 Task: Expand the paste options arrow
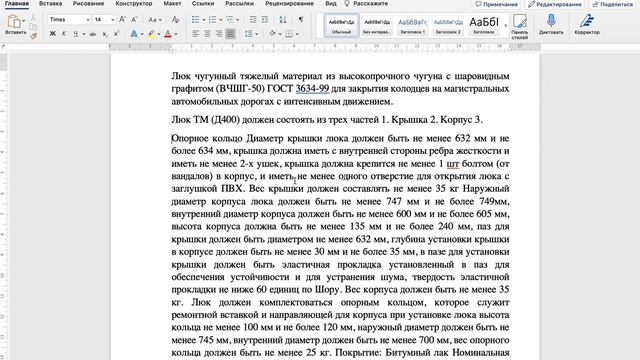coord(24,20)
